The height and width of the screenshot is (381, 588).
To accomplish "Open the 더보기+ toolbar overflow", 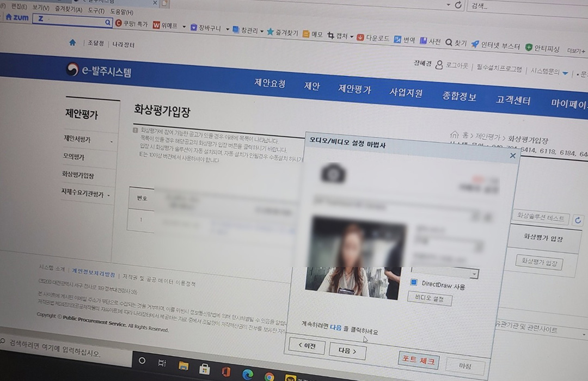I will coord(576,51).
